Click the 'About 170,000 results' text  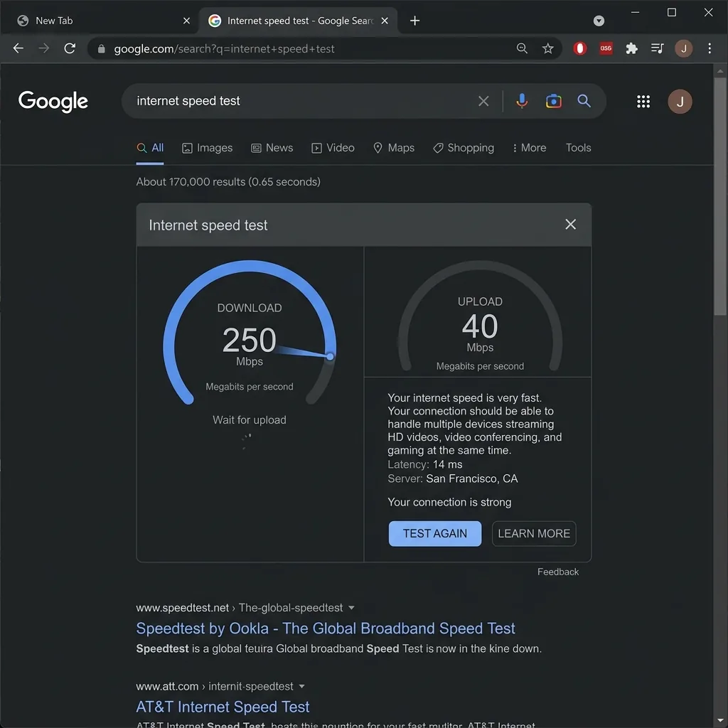[x=228, y=182]
